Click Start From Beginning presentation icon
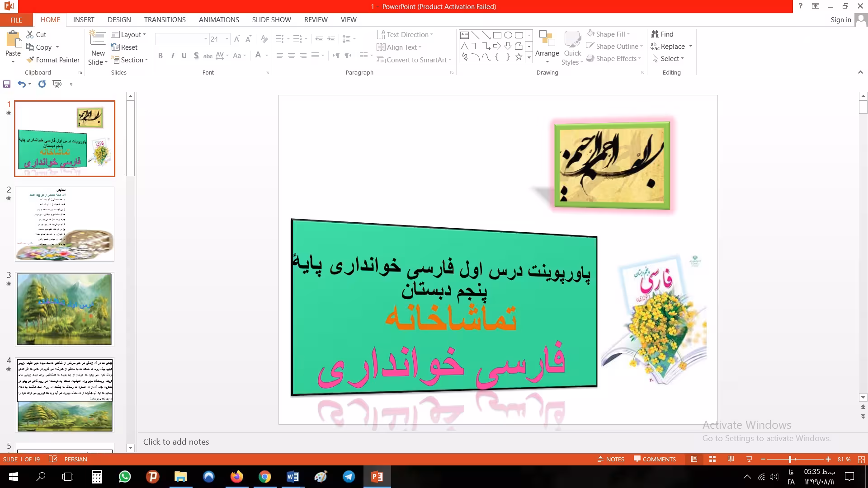Screen dimensions: 868x488 tap(57, 84)
